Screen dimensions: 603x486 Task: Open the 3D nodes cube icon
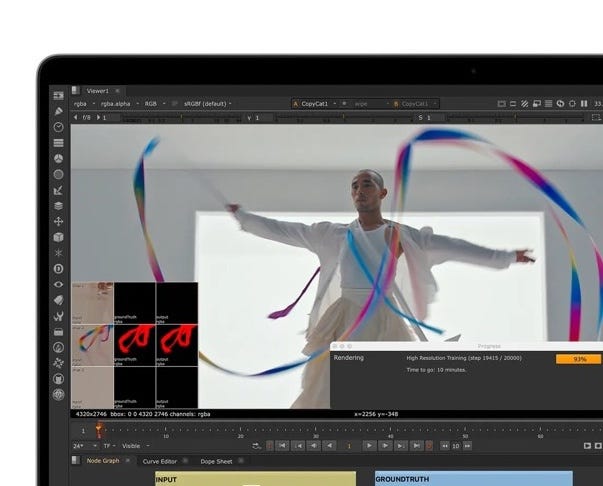tap(58, 237)
